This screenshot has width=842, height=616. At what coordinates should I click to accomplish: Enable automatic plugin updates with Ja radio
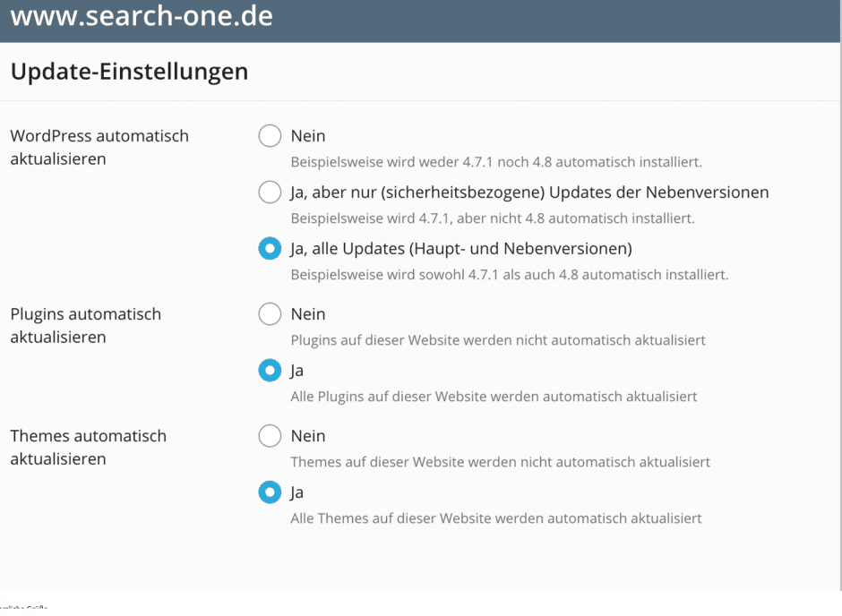point(270,371)
